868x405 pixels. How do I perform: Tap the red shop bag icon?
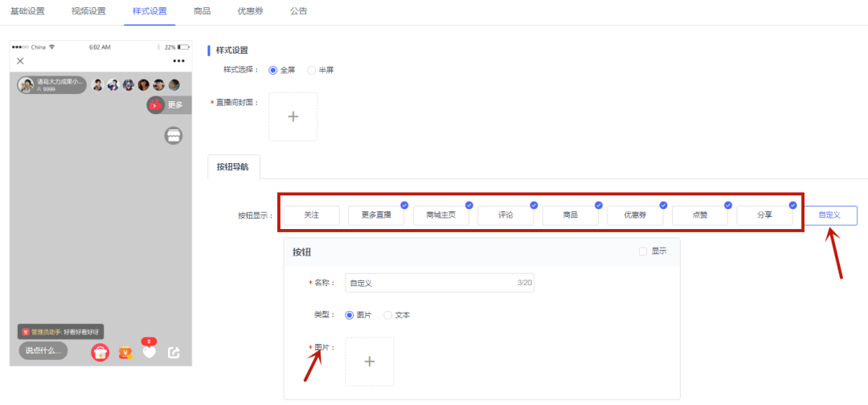tap(100, 353)
